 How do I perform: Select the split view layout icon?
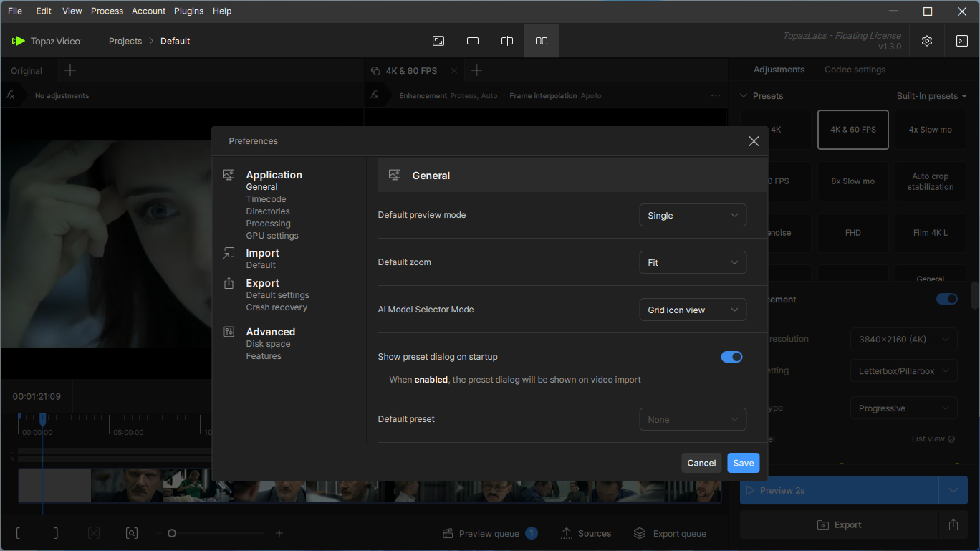(x=507, y=41)
